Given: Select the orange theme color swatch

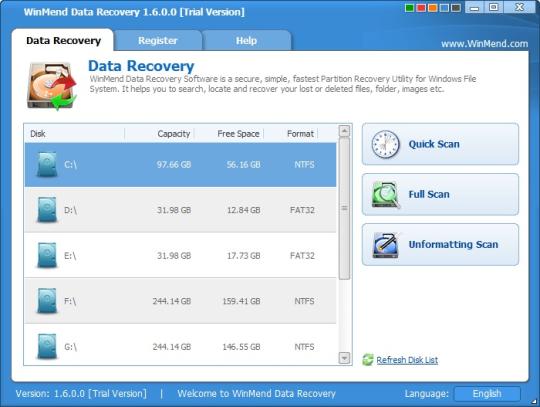Looking at the screenshot, I should coord(433,8).
